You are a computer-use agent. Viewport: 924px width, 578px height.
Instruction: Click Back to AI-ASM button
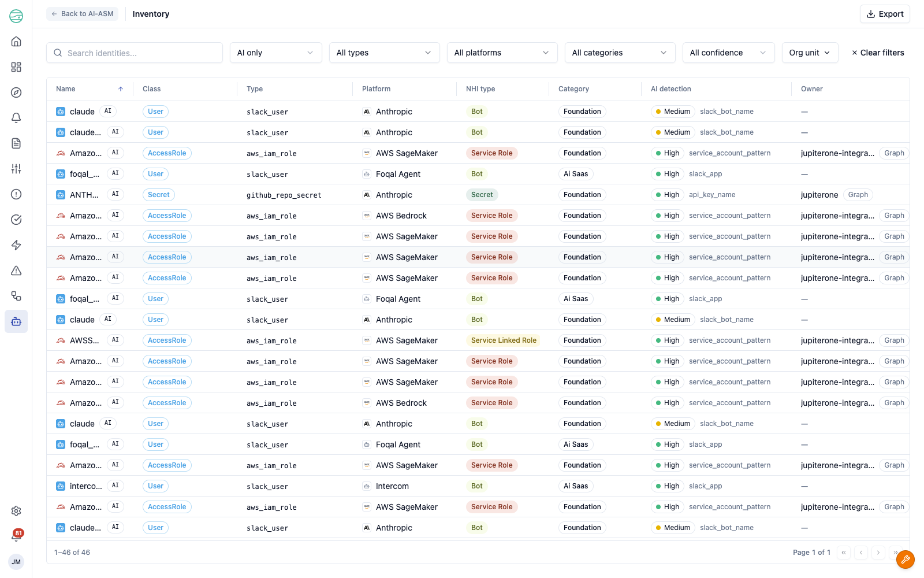pos(82,14)
